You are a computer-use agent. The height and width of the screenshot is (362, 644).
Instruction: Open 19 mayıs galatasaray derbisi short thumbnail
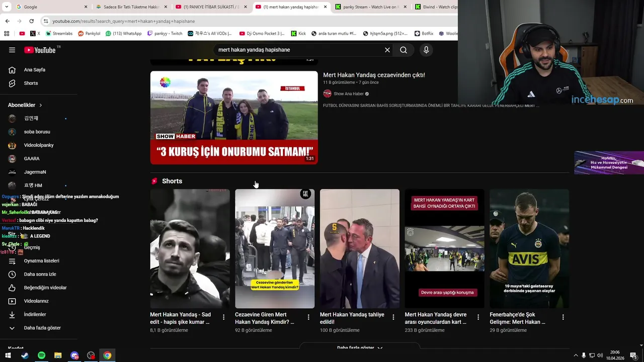[529, 248]
